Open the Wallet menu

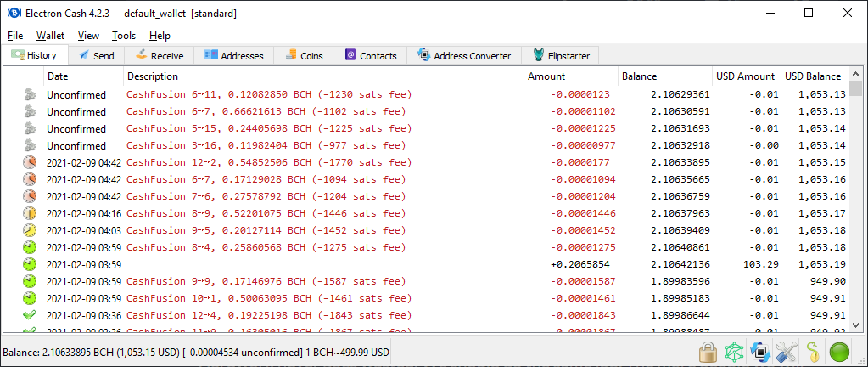50,36
